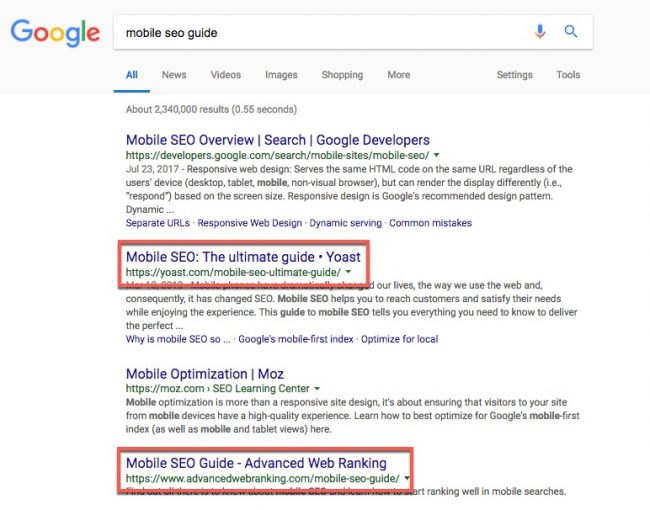Open the Mobile Optimization Moz result
This screenshot has height=510, width=650.
(205, 372)
